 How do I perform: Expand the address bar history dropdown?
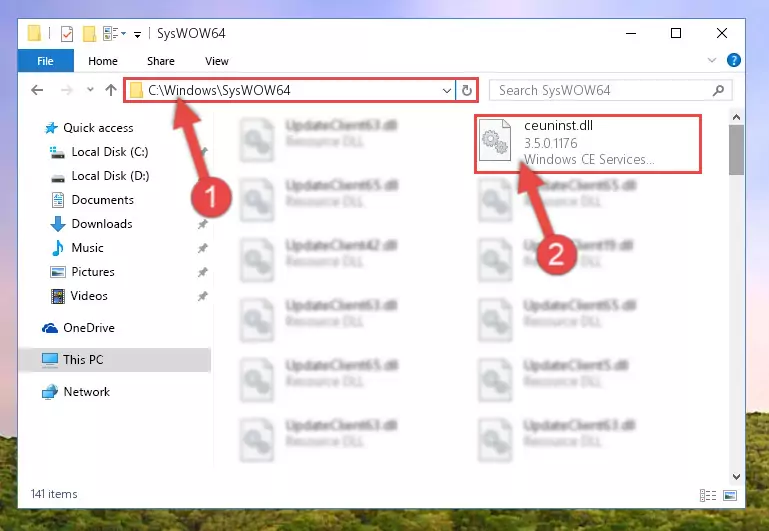(446, 90)
